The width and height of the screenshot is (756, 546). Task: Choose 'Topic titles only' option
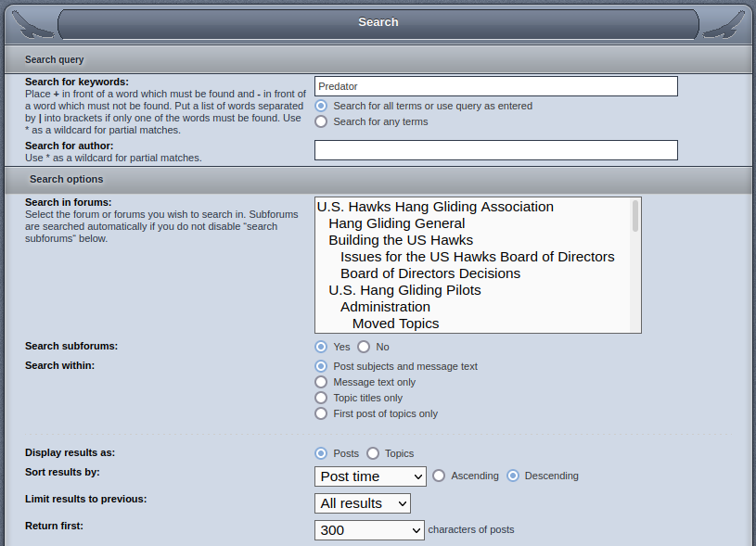click(321, 398)
